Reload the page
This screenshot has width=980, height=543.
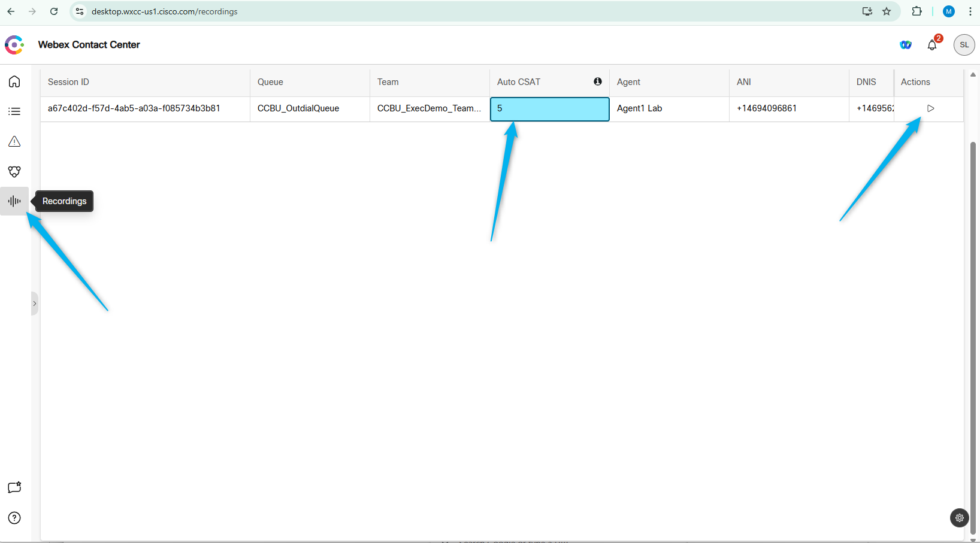[x=54, y=11]
